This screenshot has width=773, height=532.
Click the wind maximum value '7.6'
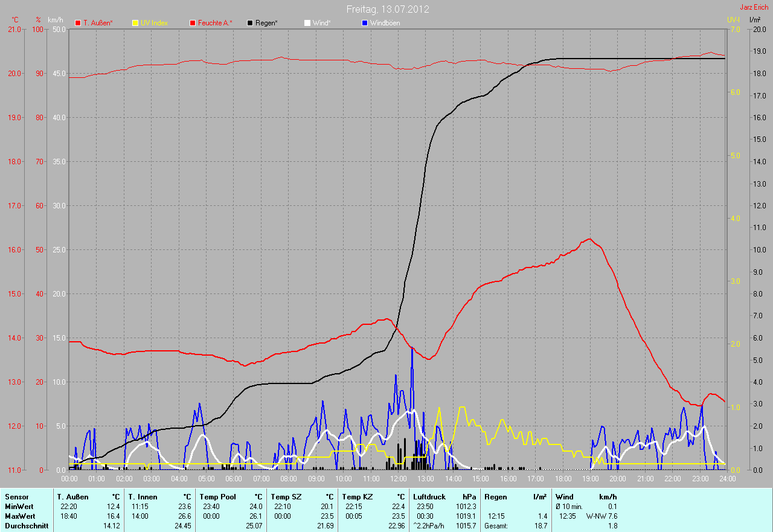pyautogui.click(x=612, y=516)
